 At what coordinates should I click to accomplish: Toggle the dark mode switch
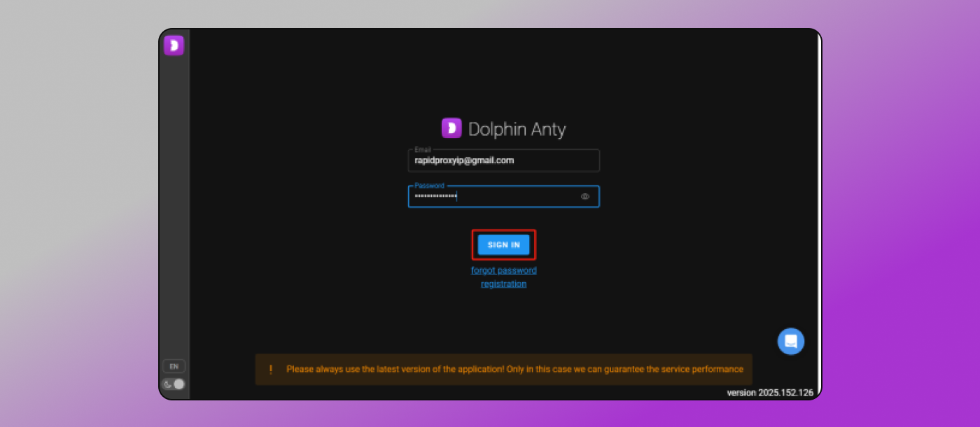[174, 384]
